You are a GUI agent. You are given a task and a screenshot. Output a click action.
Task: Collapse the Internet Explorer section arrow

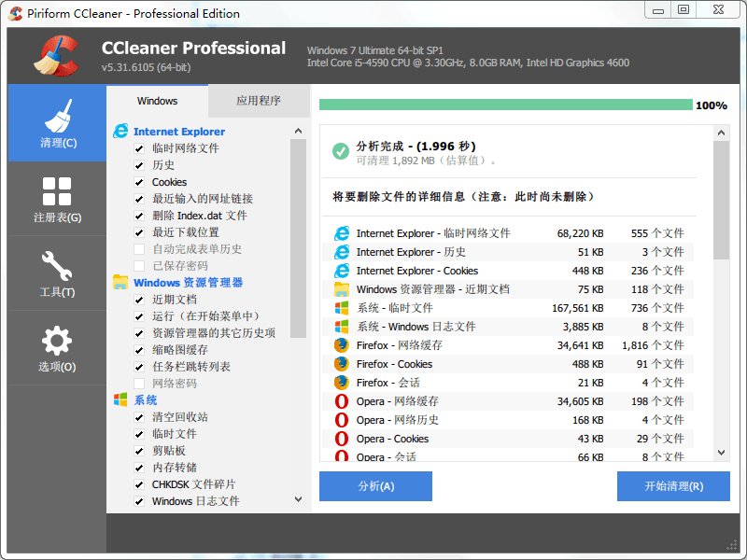coord(299,132)
